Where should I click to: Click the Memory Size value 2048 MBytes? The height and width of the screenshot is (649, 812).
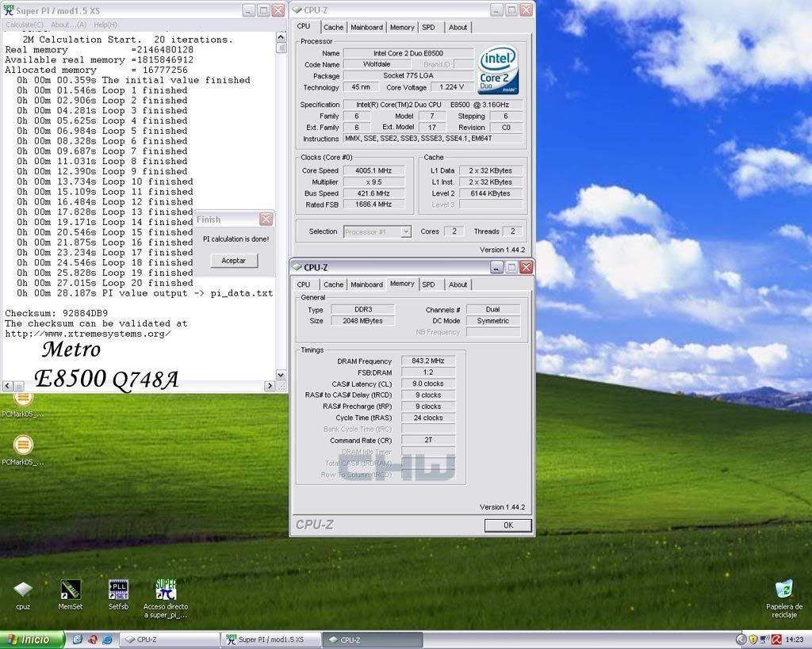(x=363, y=320)
